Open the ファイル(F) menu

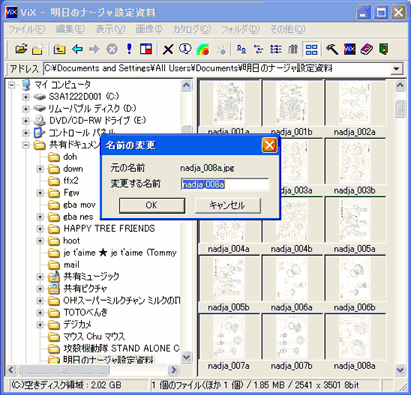(26, 29)
